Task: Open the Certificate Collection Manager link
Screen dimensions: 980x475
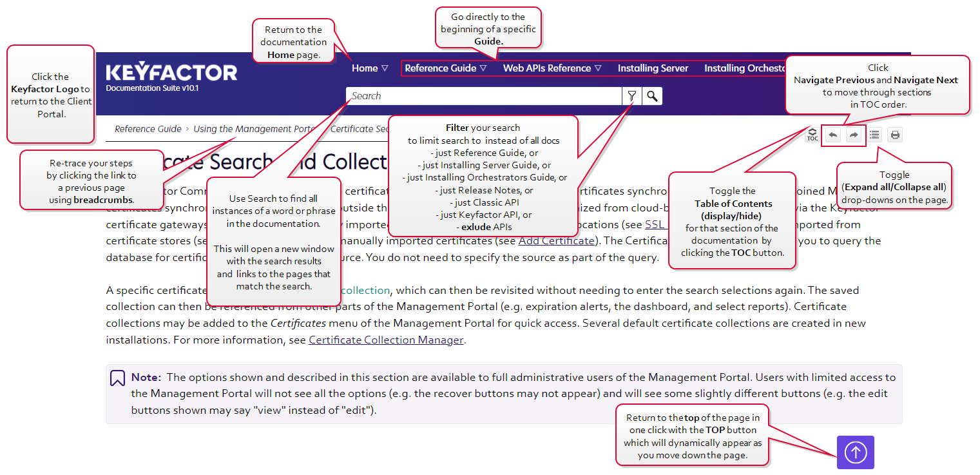Action: click(386, 340)
